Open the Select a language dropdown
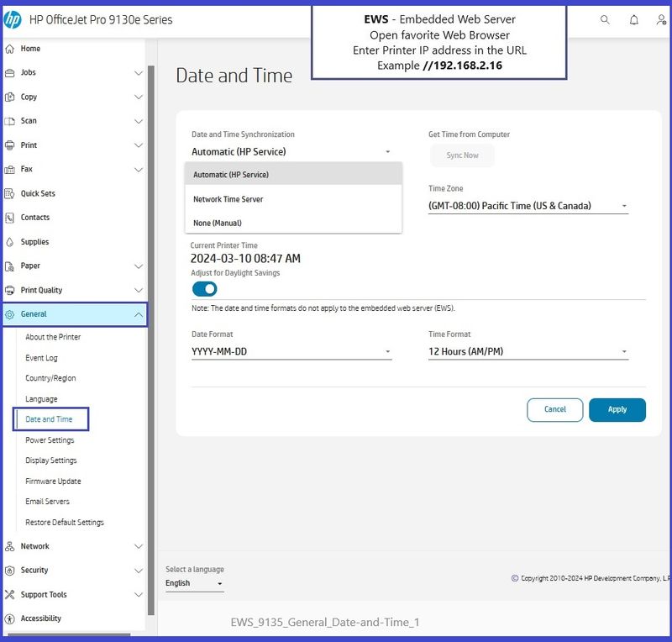Viewport: 672px width, 642px height. 195,583
